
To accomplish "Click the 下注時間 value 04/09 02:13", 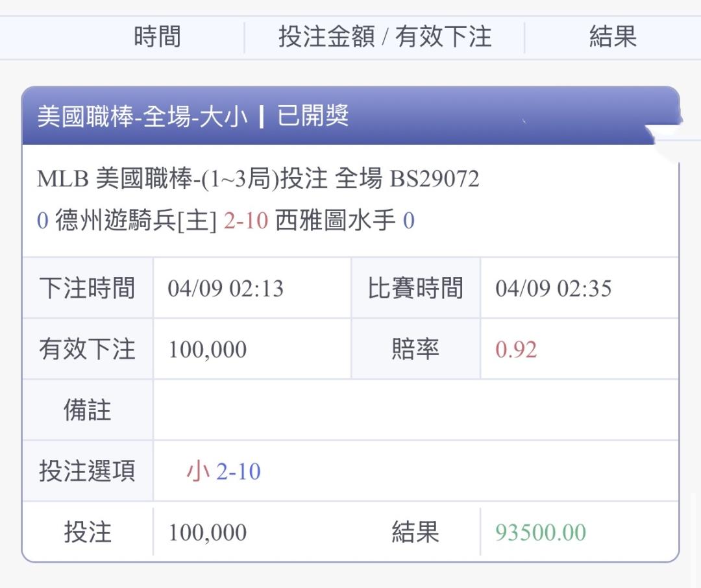I will pos(225,288).
